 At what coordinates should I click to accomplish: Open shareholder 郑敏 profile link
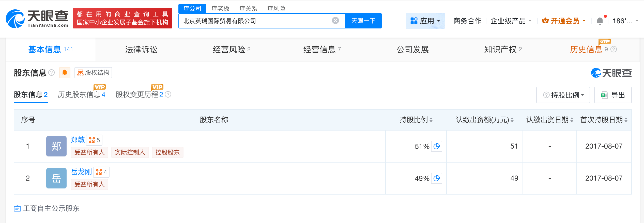pyautogui.click(x=78, y=140)
